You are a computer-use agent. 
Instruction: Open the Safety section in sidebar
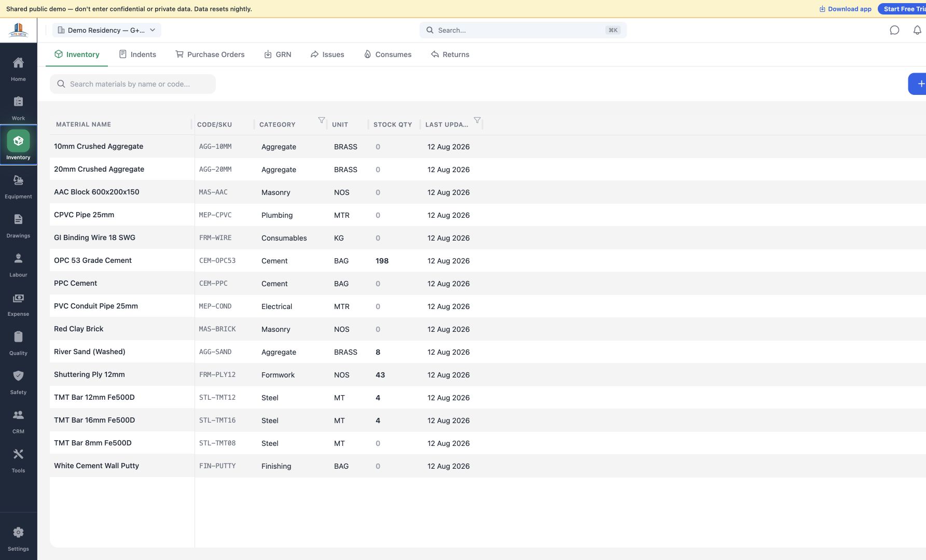(18, 382)
